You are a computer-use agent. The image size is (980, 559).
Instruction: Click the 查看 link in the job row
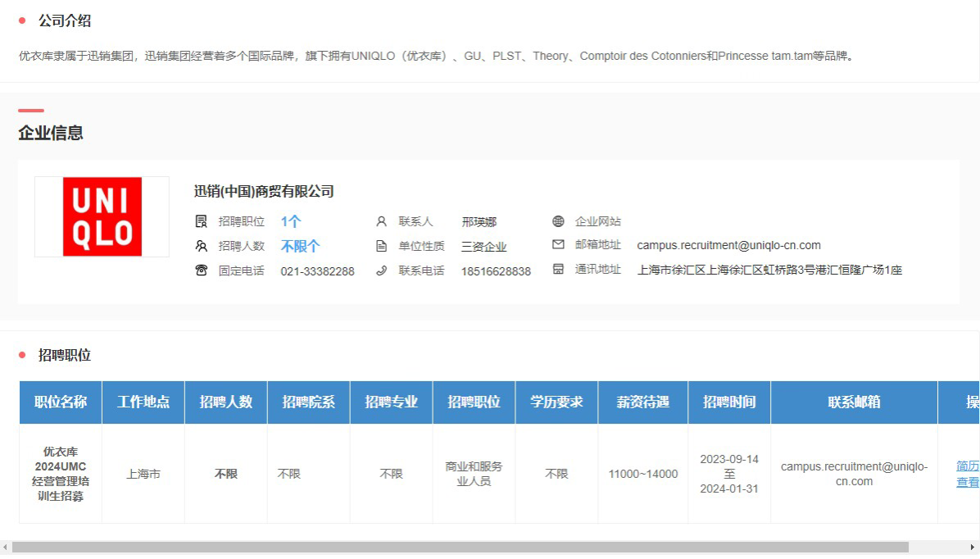968,482
